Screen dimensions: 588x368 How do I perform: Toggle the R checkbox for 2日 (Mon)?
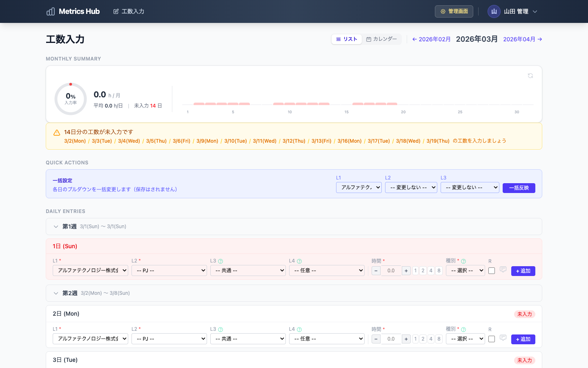492,339
